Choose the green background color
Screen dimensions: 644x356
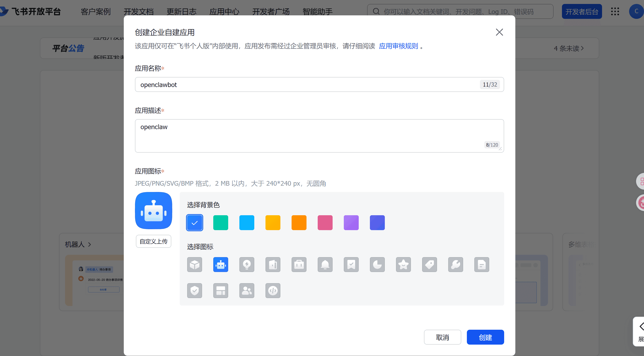click(x=220, y=222)
